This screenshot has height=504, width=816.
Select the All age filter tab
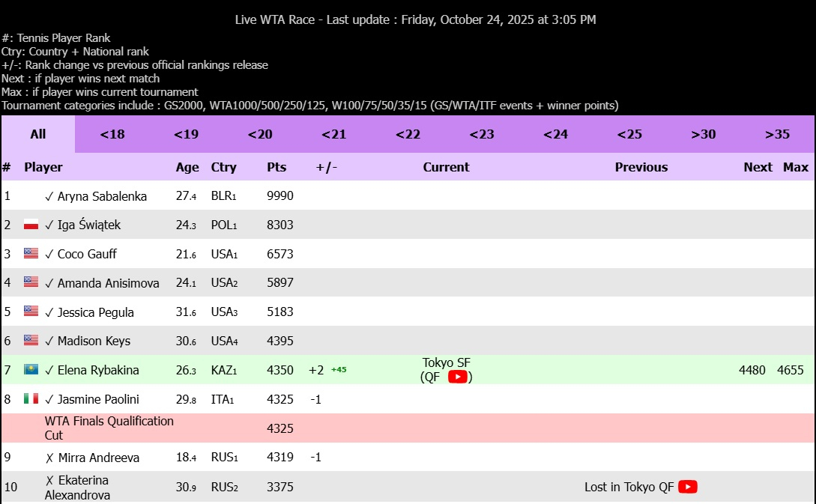click(38, 134)
